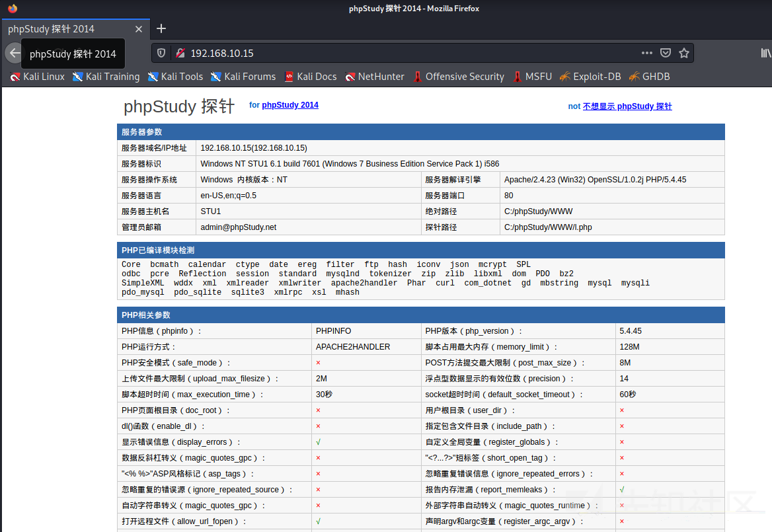The width and height of the screenshot is (772, 532).
Task: Click the hostname value STU1
Action: pos(210,211)
